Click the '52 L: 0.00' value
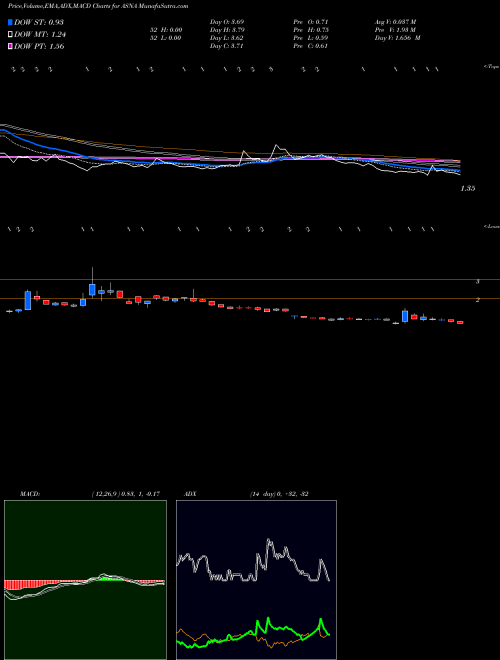Screen dimensions: 500x660 (165, 38)
